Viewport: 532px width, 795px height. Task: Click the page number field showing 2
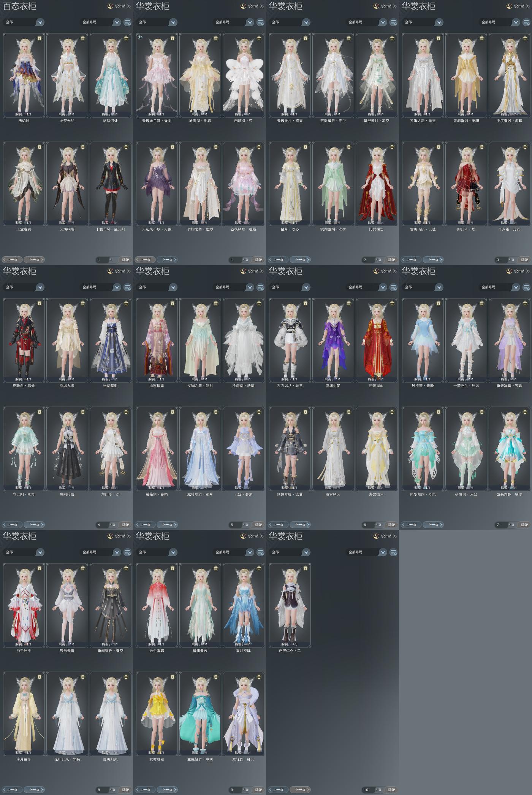(x=368, y=260)
